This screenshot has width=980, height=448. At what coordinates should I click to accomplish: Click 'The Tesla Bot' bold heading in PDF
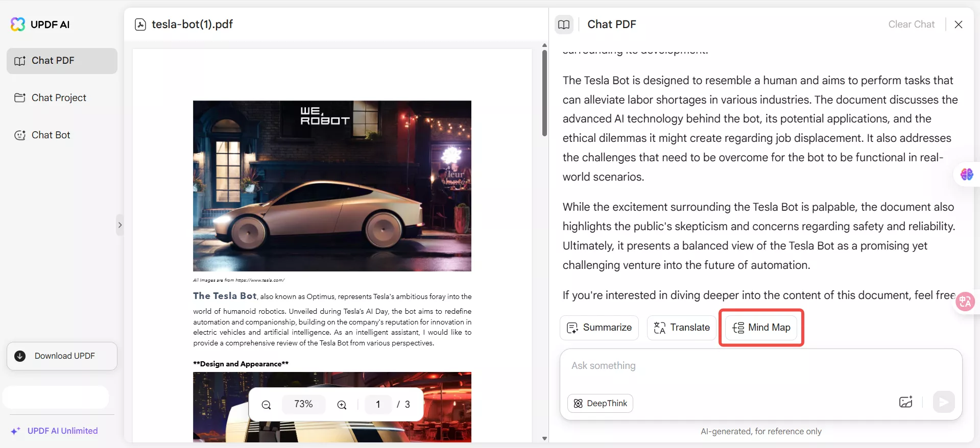225,296
